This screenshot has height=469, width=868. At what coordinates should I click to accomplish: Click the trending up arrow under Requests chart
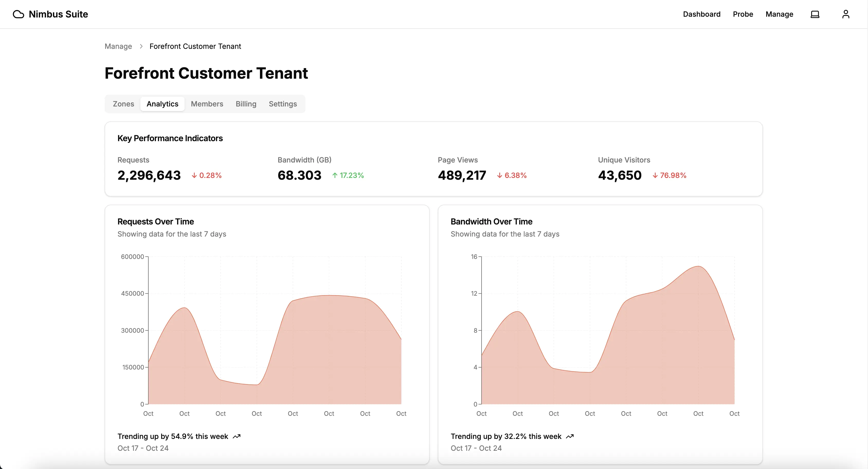(237, 436)
